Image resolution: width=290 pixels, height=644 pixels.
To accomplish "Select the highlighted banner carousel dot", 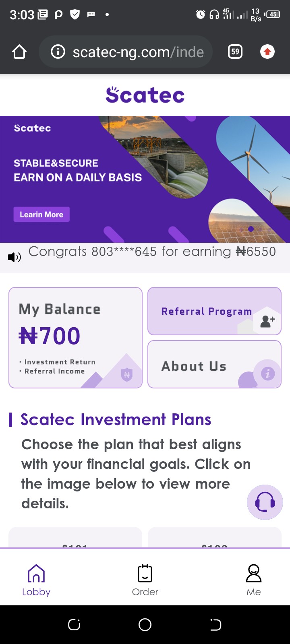I will [x=251, y=229].
